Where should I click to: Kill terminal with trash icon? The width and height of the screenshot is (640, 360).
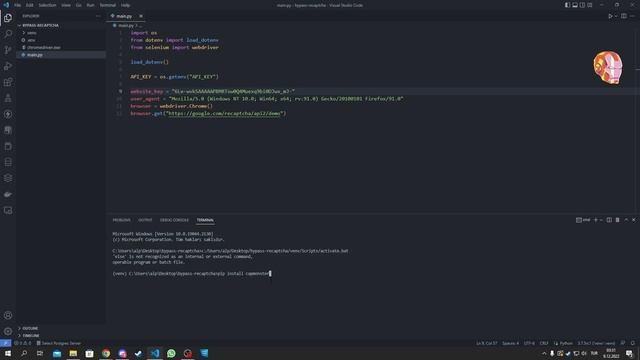click(x=618, y=220)
